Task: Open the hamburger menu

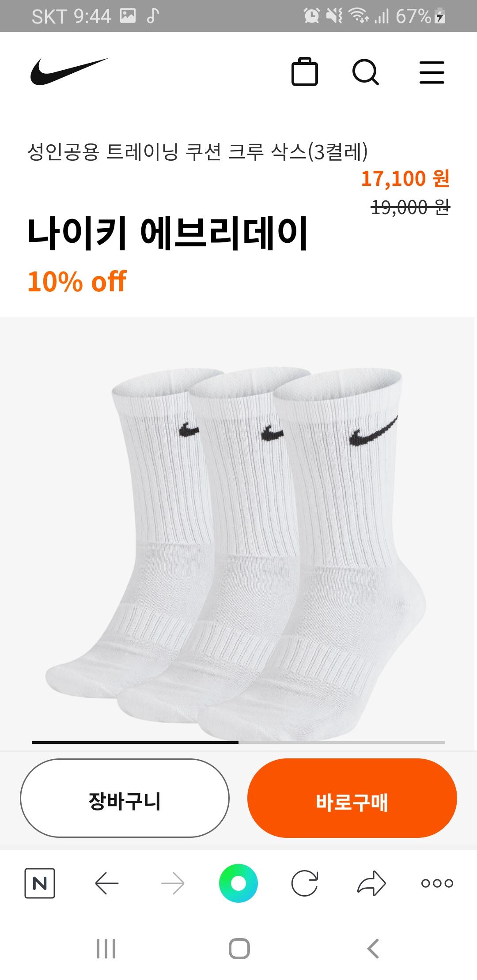Action: (432, 72)
